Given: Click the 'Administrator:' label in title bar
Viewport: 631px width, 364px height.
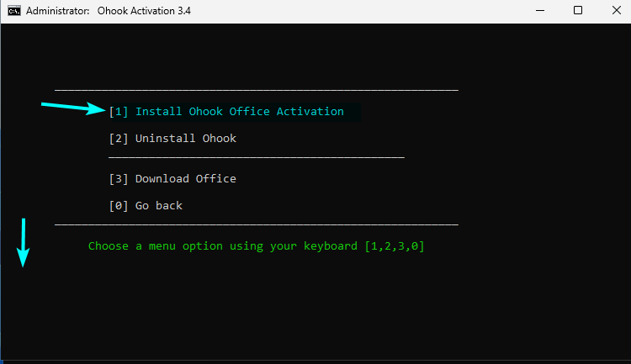Looking at the screenshot, I should click(x=57, y=11).
